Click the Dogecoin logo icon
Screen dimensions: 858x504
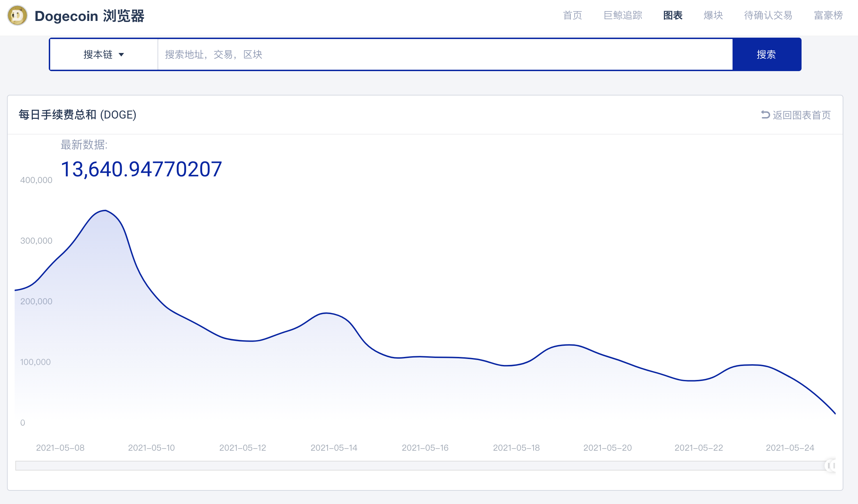point(17,16)
